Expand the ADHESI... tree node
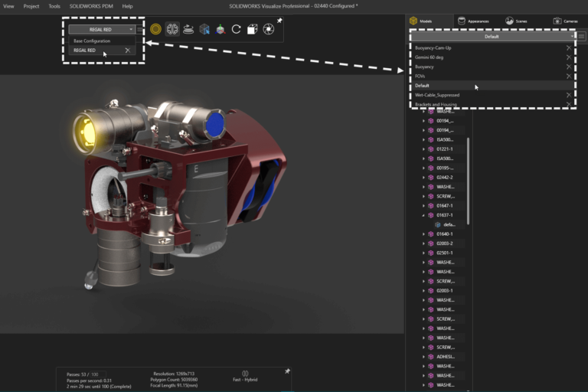This screenshot has height=392, width=588. [423, 357]
